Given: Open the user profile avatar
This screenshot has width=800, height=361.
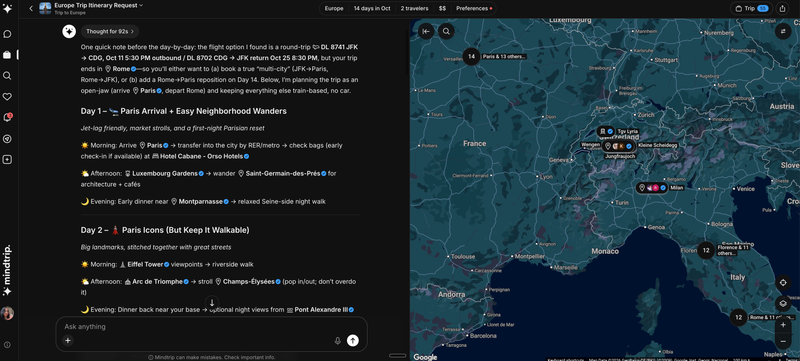Looking at the screenshot, I should (7, 313).
